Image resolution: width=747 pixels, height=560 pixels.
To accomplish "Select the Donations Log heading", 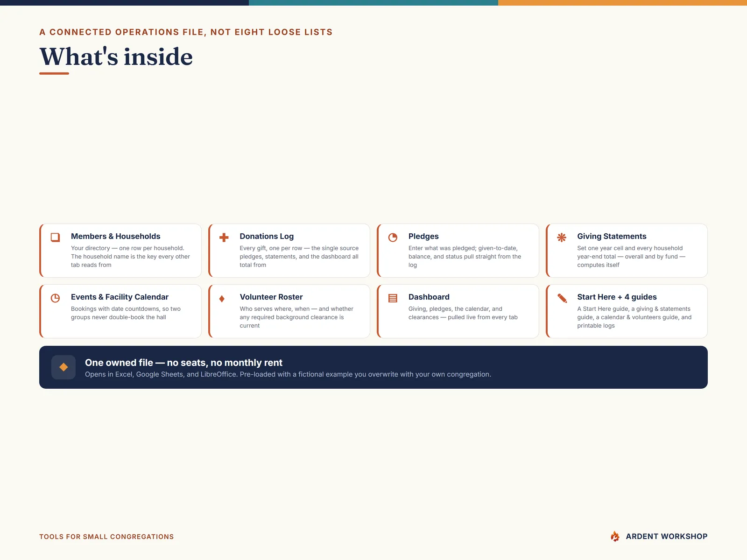I will point(267,236).
